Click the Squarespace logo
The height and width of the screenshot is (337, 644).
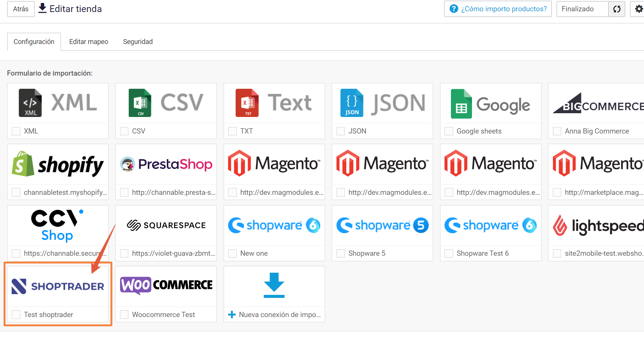166,225
